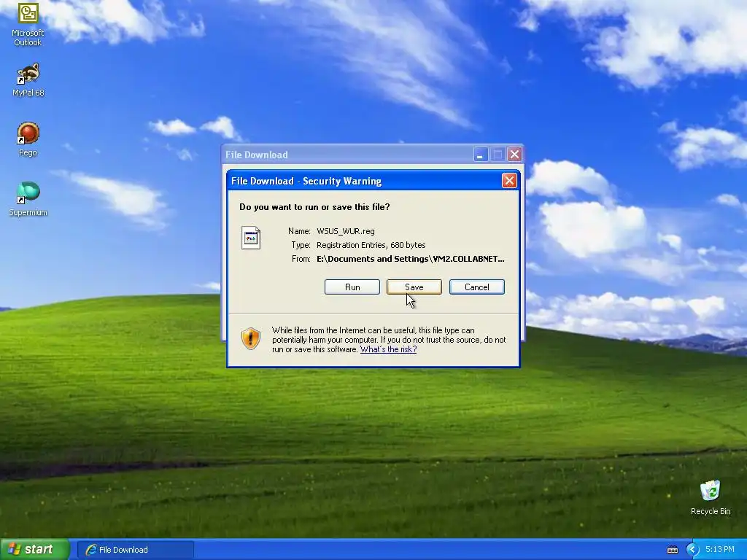The height and width of the screenshot is (560, 747).
Task: Click the type text Registration Entries, 680 bytes
Action: point(371,245)
